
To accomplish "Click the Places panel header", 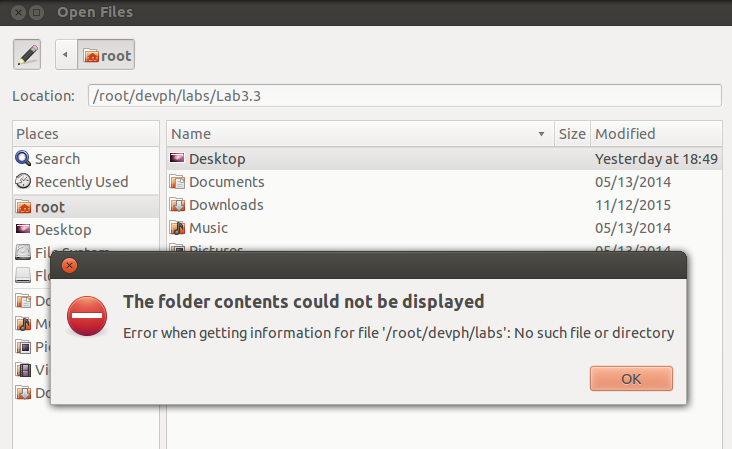I will click(x=86, y=133).
